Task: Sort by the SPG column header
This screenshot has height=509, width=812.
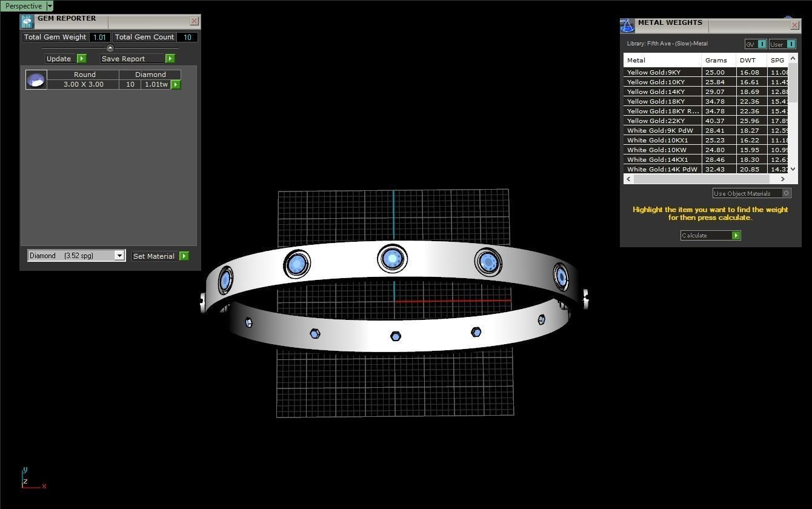Action: (777, 60)
